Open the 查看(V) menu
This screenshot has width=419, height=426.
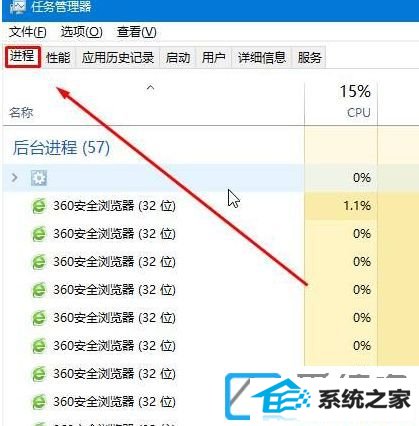pos(137,32)
